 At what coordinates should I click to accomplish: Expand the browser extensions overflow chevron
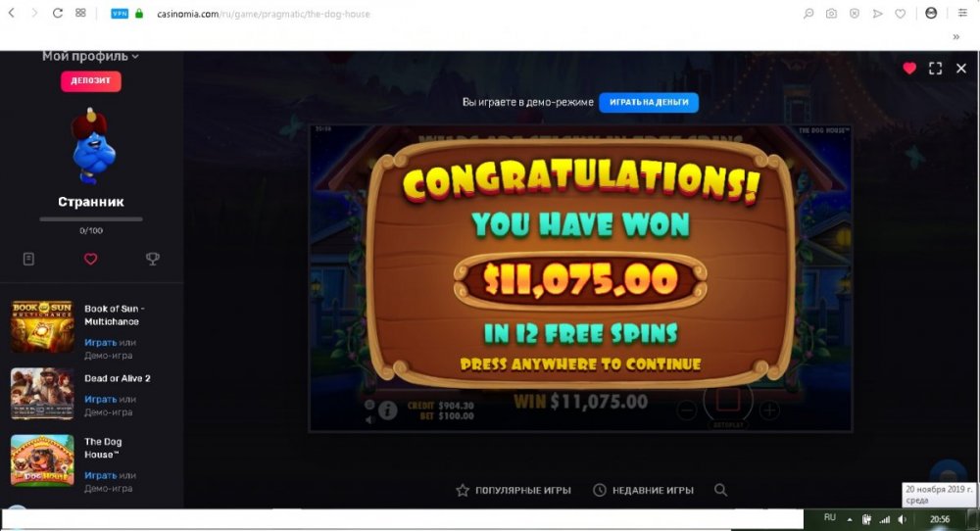[955, 37]
